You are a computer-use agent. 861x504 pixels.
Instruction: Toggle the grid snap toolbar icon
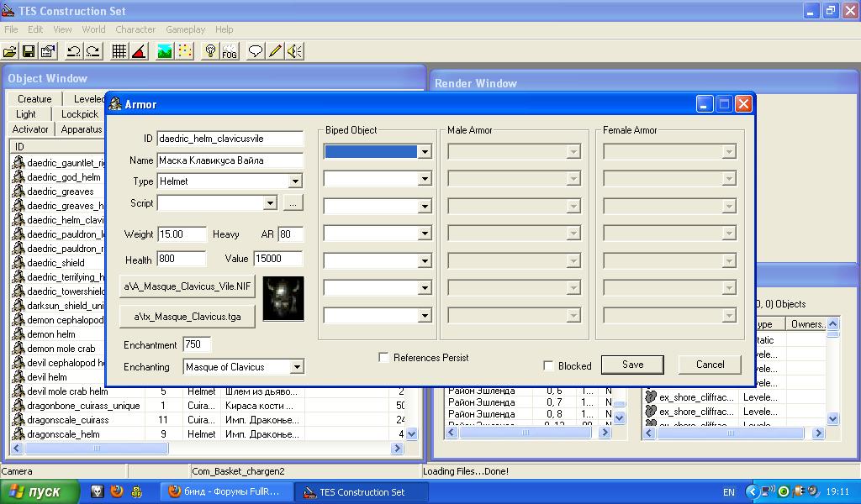(119, 51)
